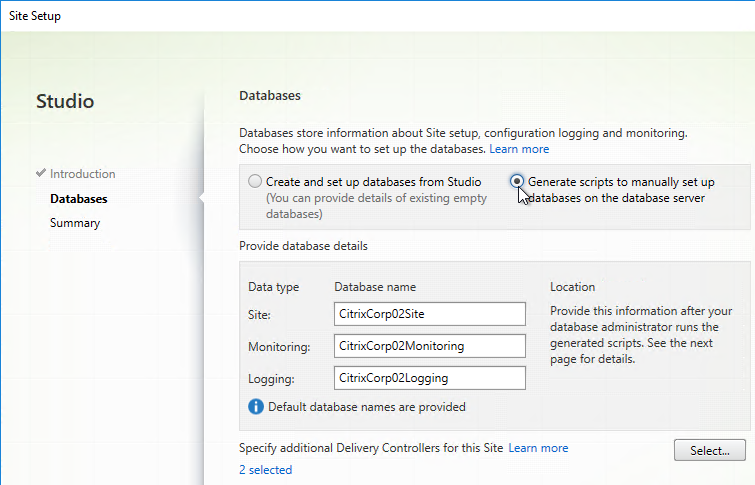Click the Databases page heading
This screenshot has width=755, height=485.
point(270,95)
